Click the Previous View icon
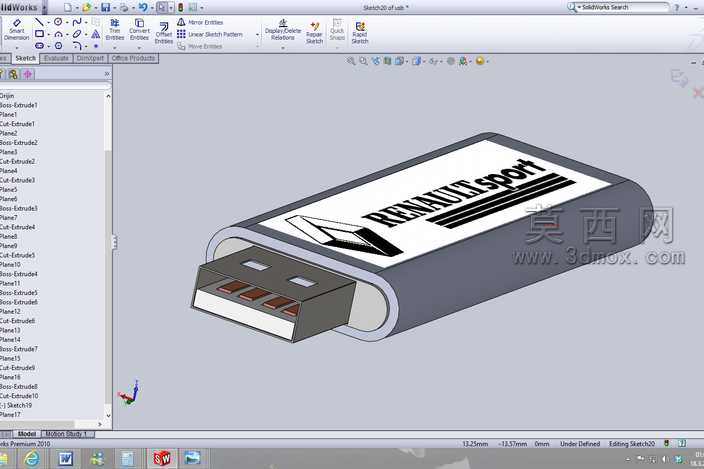The image size is (704, 469). (375, 61)
